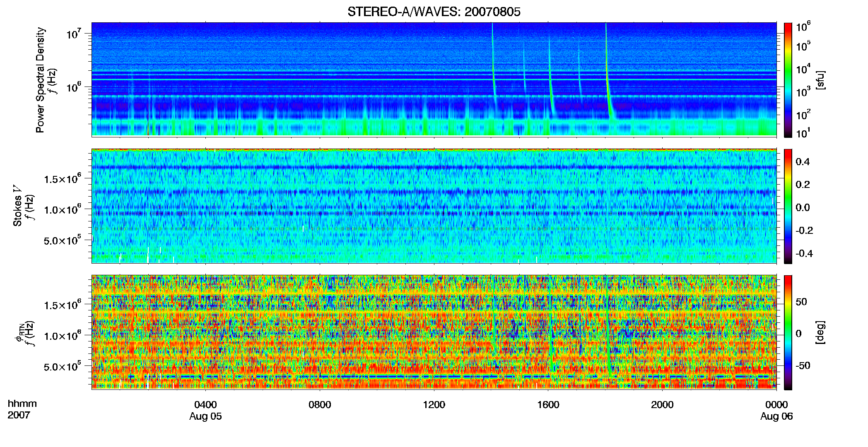
Task: Select the "0.4" Stokes colorbar tick label
Action: [803, 162]
